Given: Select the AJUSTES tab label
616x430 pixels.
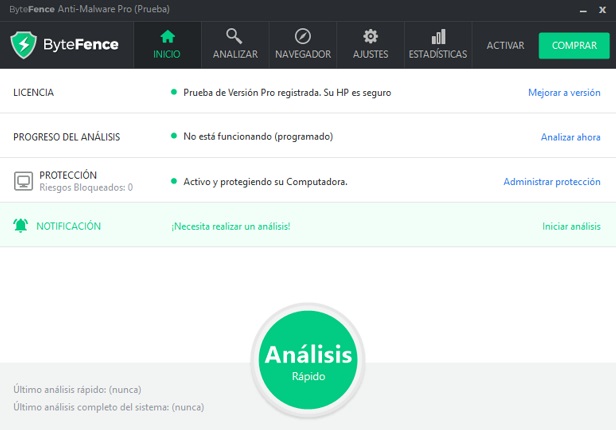Looking at the screenshot, I should 370,54.
